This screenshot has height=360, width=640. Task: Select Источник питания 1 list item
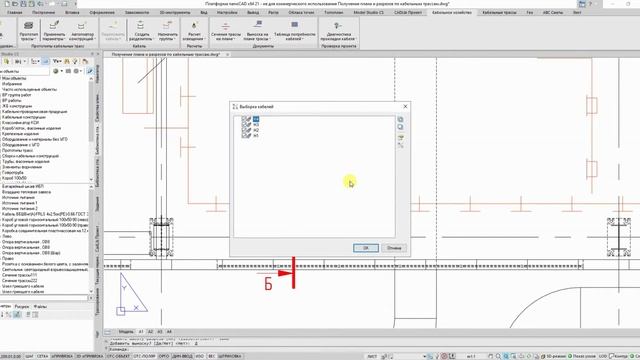tap(20, 203)
